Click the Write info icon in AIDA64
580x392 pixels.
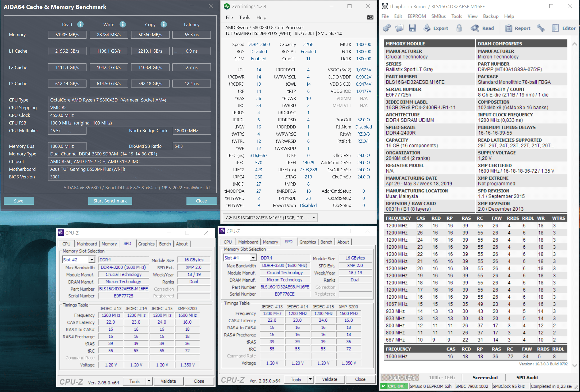123,24
